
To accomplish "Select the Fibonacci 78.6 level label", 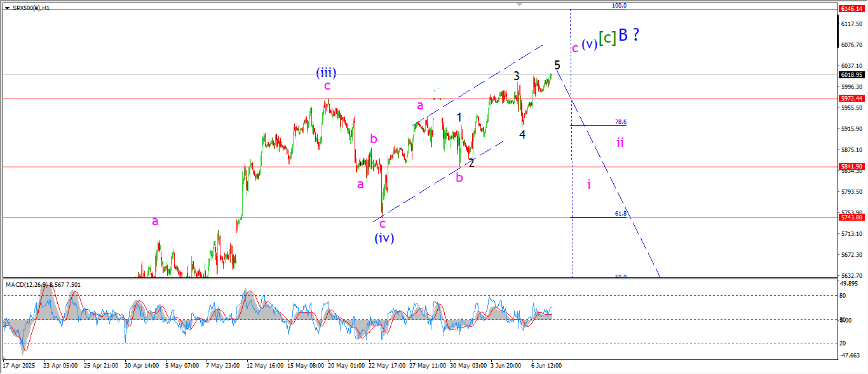I will tap(621, 121).
